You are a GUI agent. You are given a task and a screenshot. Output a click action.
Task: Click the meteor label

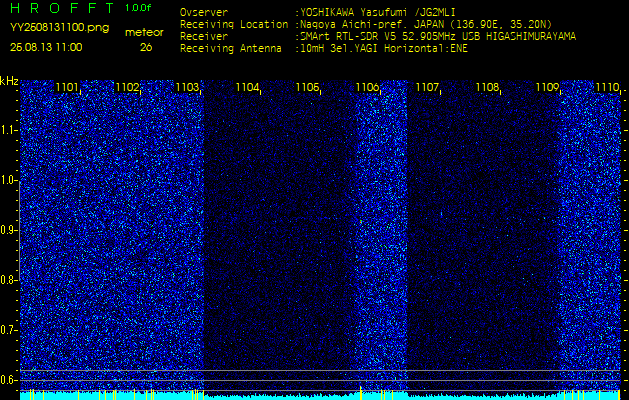click(144, 33)
